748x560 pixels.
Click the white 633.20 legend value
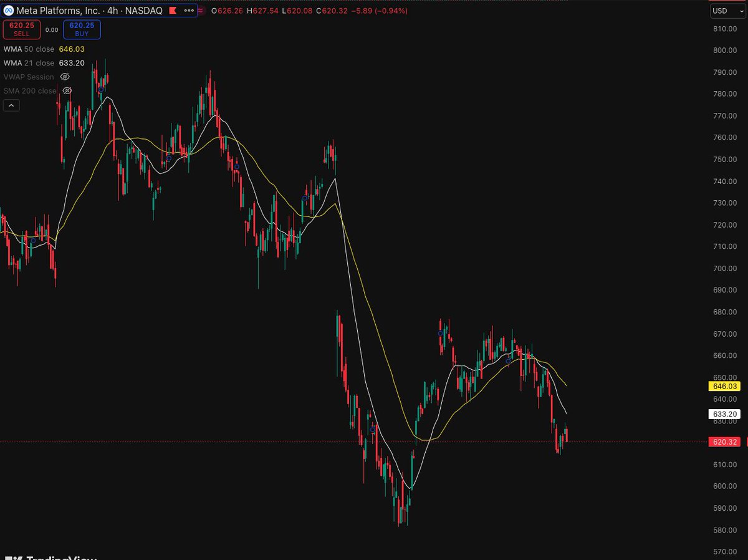[x=72, y=63]
